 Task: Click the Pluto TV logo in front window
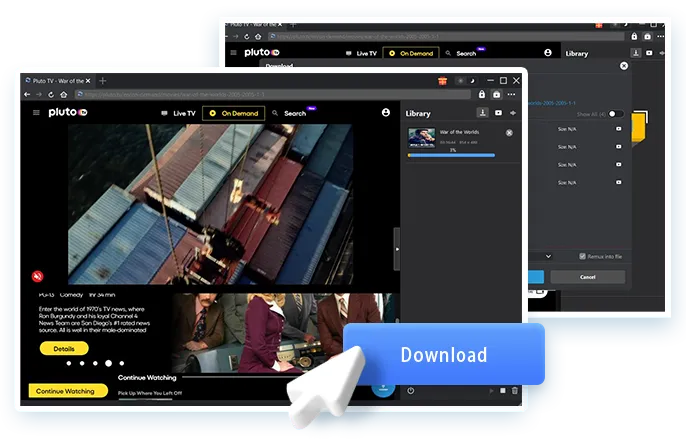[68, 112]
